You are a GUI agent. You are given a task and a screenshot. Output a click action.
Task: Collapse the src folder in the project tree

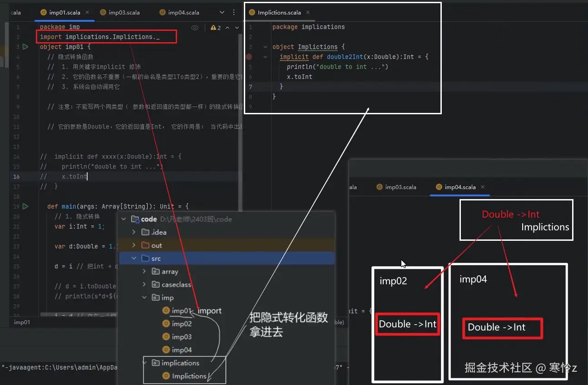point(133,258)
